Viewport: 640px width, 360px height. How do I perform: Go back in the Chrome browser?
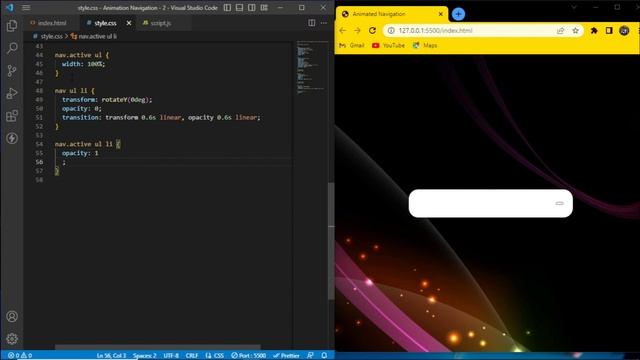pyautogui.click(x=343, y=31)
